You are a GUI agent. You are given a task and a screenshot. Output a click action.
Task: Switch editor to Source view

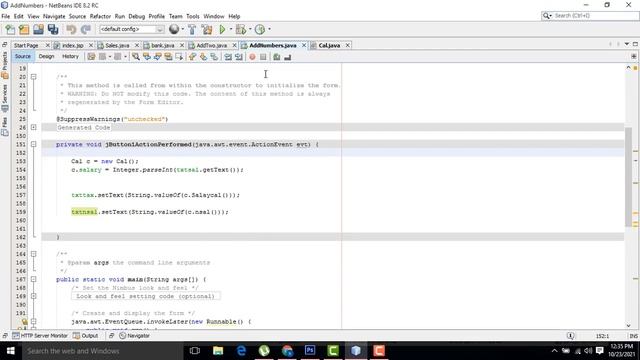[x=23, y=57]
